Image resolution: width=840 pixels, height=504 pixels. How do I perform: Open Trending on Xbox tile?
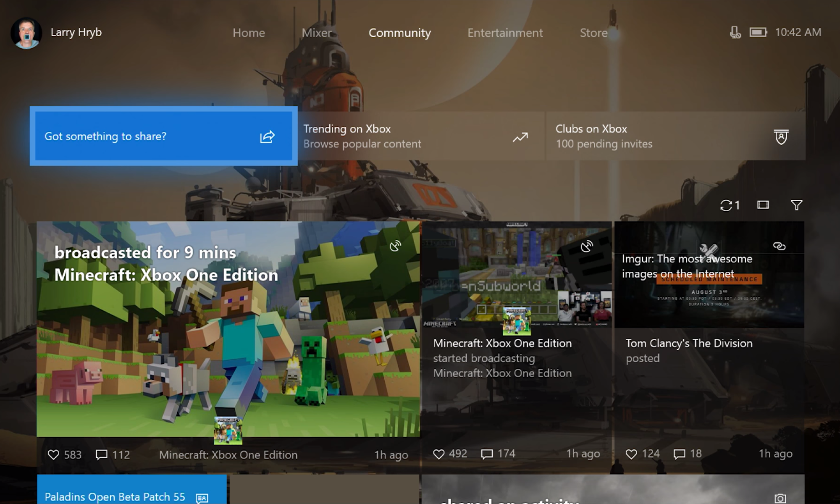click(x=421, y=136)
